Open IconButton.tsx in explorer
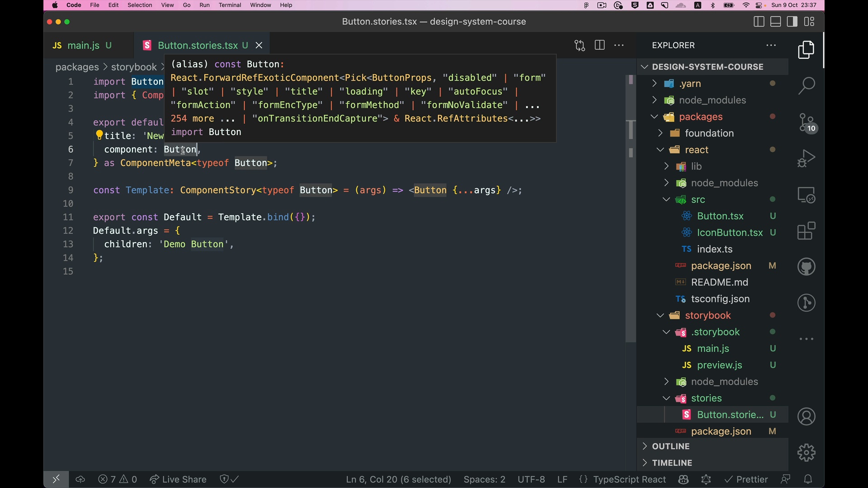 point(730,233)
